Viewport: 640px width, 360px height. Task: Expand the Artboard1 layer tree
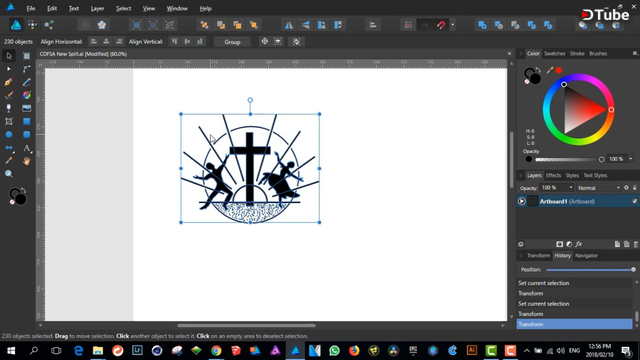(x=522, y=201)
